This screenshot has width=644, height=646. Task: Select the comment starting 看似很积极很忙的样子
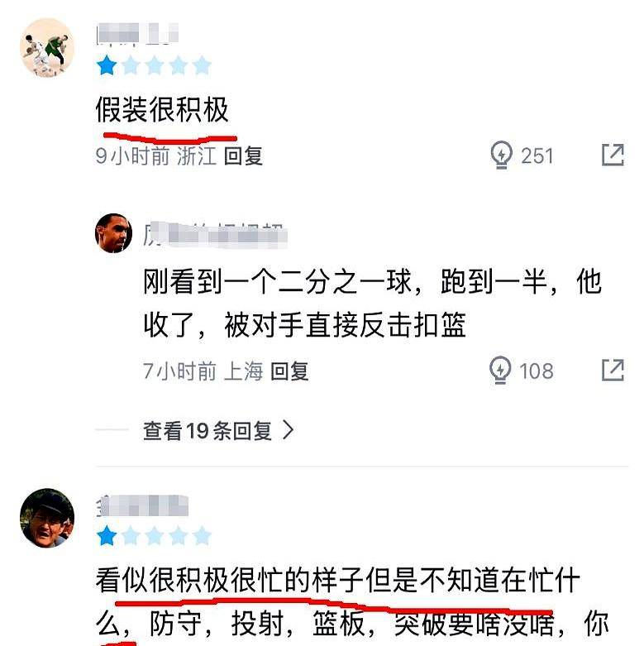click(x=352, y=602)
